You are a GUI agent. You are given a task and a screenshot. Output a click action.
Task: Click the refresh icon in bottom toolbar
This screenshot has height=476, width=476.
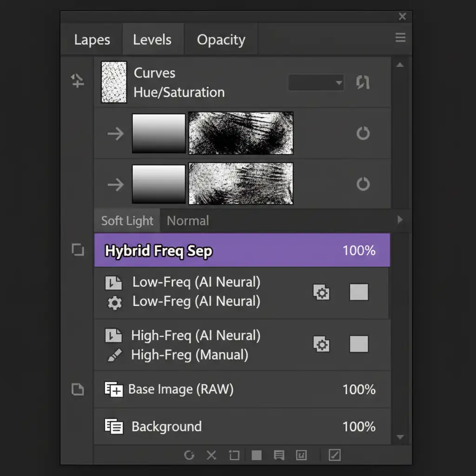[189, 455]
